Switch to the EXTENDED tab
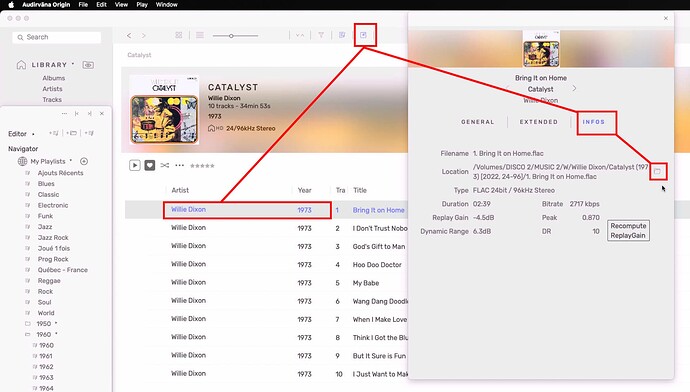The width and height of the screenshot is (690, 392). (x=539, y=122)
